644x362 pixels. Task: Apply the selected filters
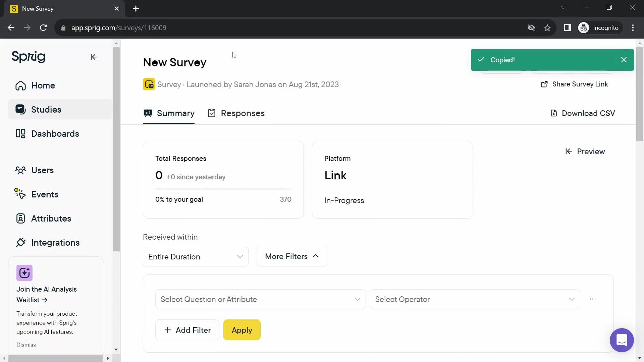242,330
